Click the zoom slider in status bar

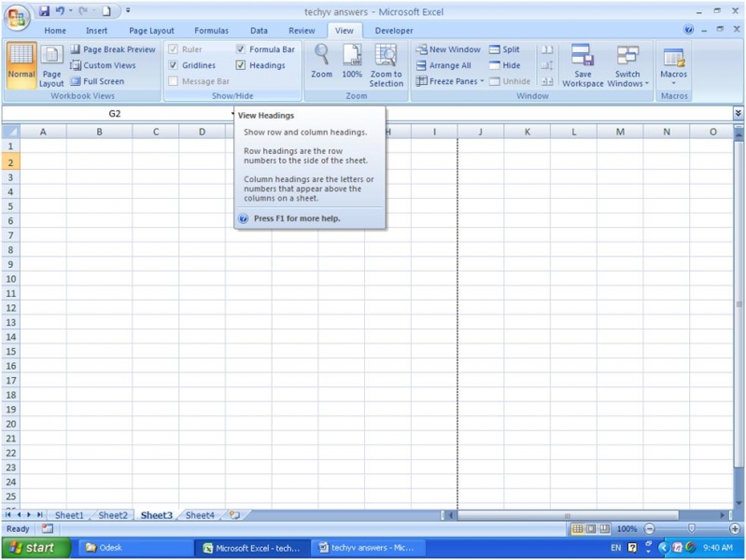pyautogui.click(x=692, y=529)
